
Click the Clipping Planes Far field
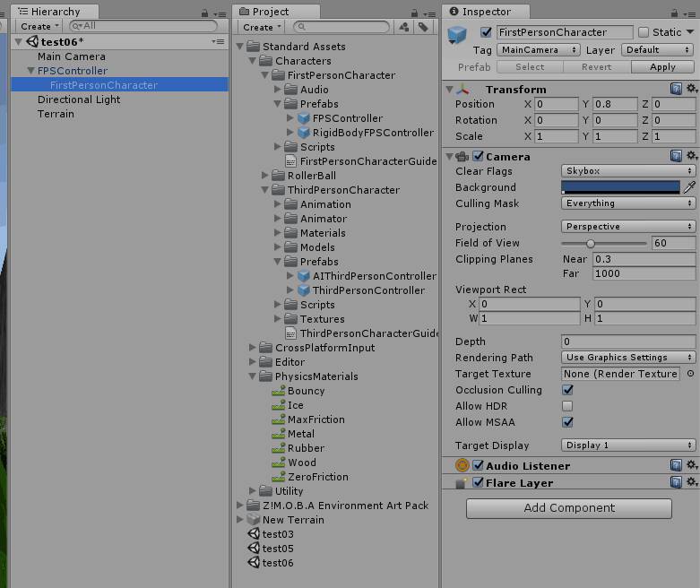click(644, 273)
